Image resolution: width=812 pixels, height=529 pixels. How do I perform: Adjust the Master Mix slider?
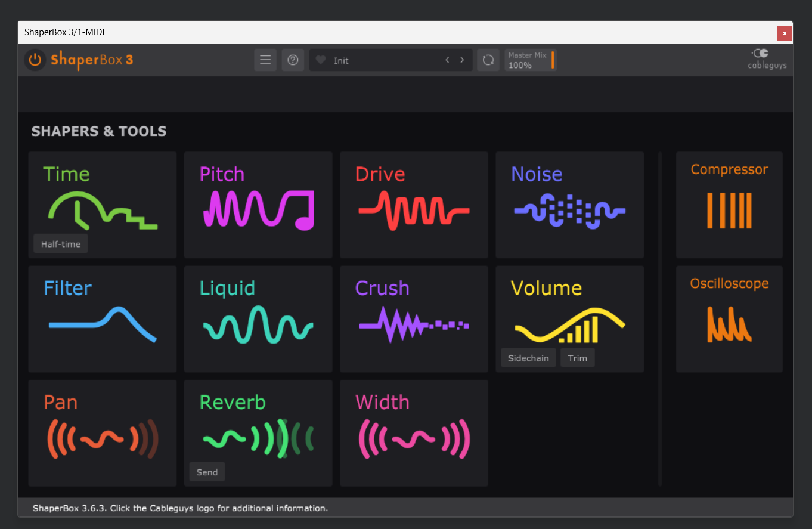(531, 60)
